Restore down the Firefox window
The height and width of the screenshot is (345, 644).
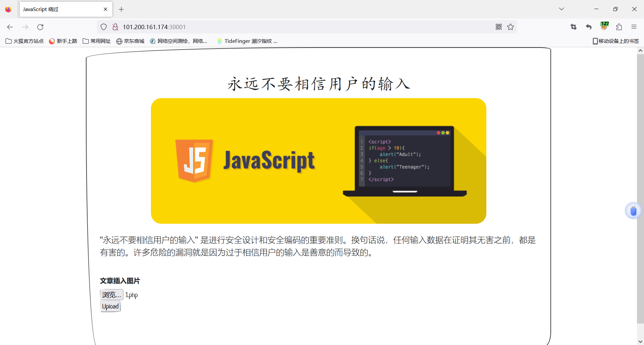point(615,9)
